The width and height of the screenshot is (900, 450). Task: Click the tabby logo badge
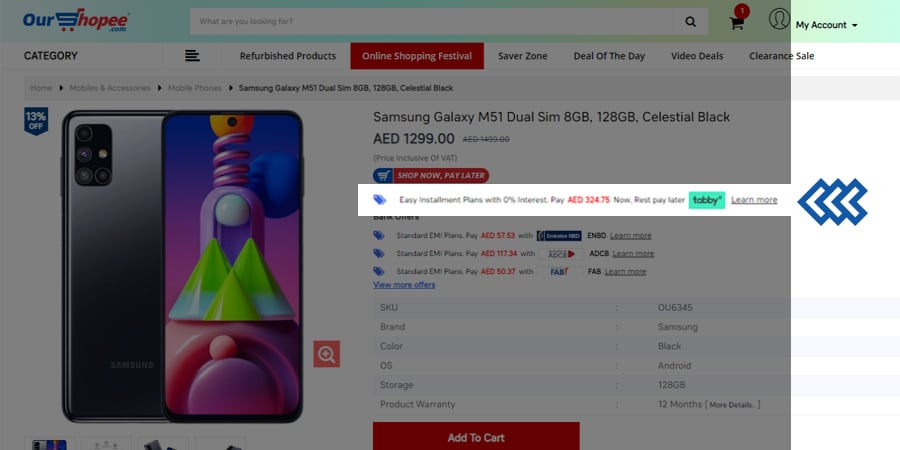tap(707, 200)
